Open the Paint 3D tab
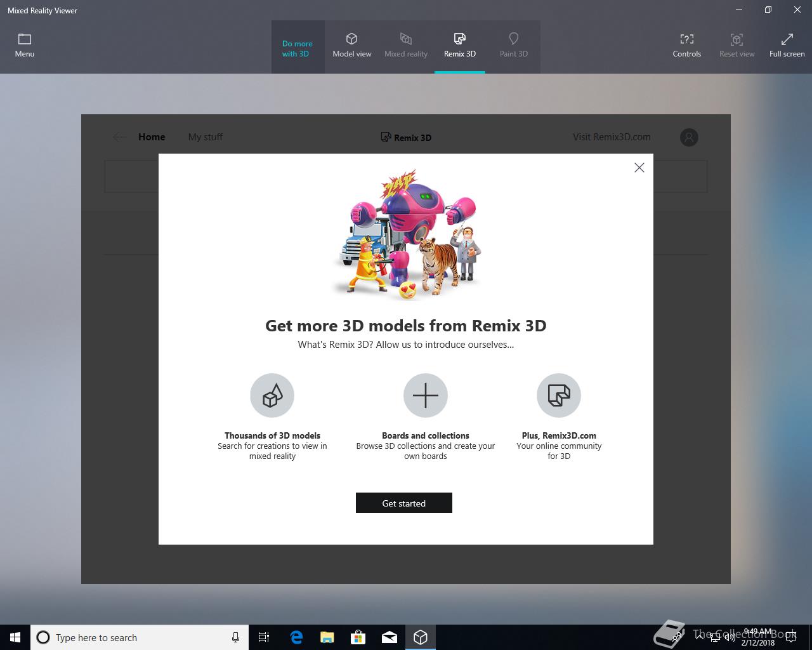The width and height of the screenshot is (812, 650). tap(514, 46)
